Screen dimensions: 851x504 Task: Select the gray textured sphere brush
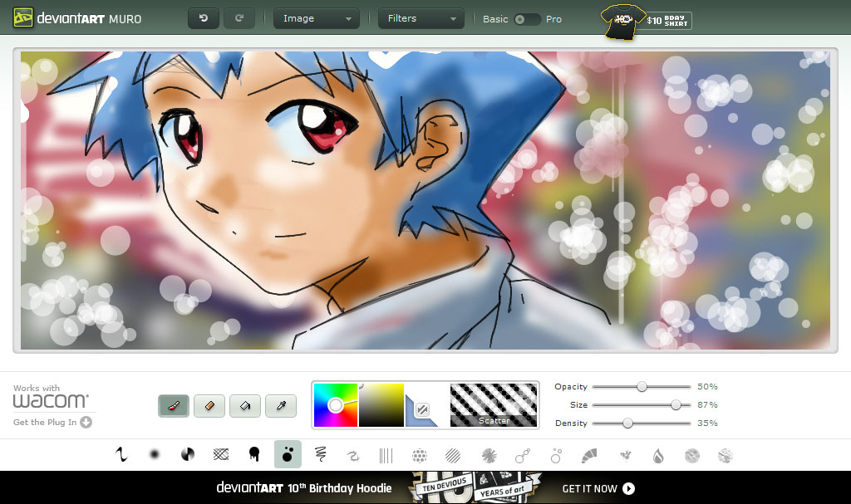tap(692, 456)
